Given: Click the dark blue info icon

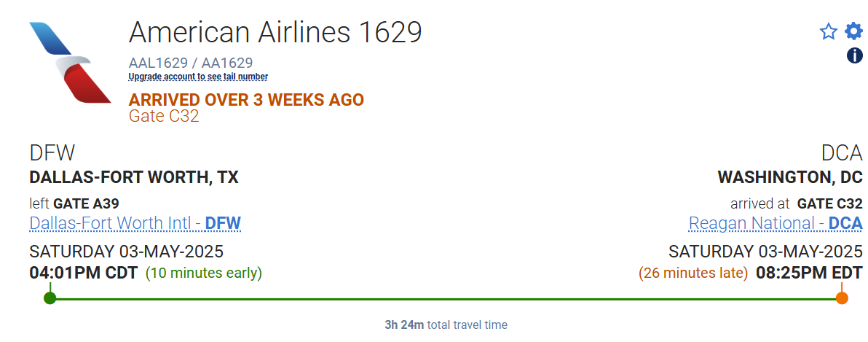Looking at the screenshot, I should [854, 55].
